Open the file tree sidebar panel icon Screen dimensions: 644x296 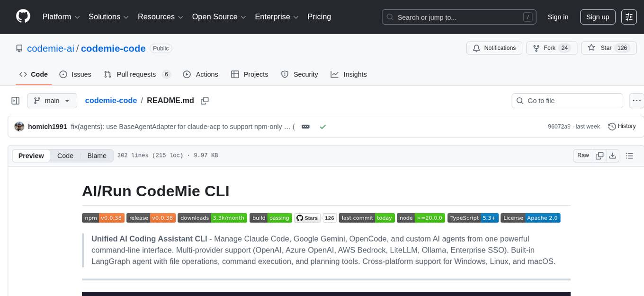tap(15, 100)
